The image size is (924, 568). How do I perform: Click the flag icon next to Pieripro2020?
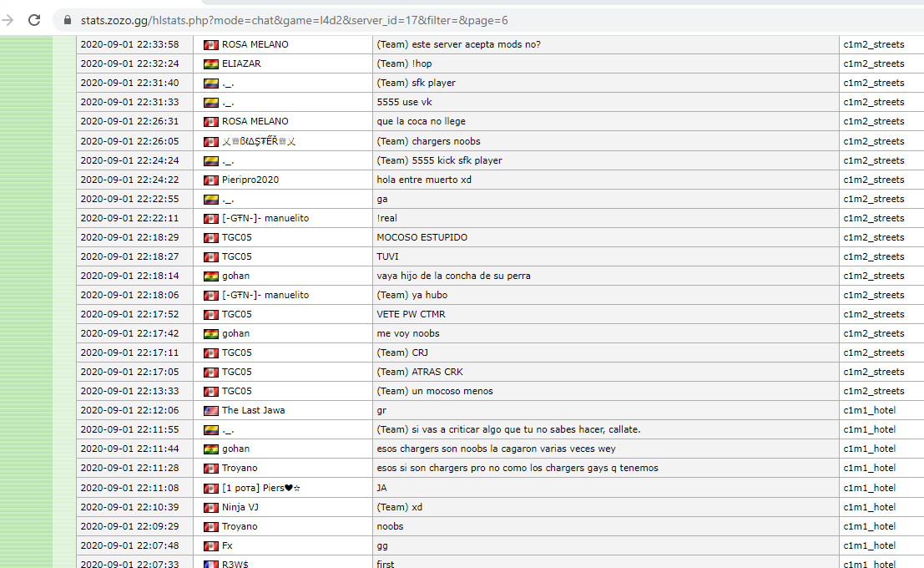[211, 180]
